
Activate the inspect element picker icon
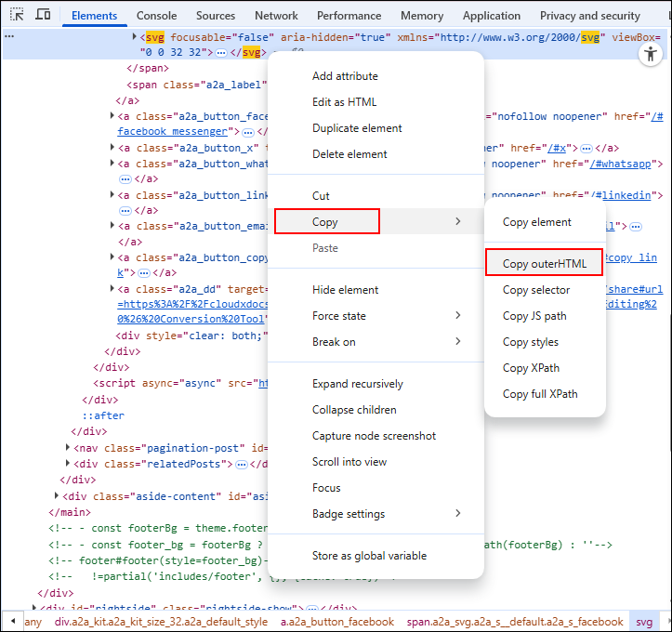(17, 15)
